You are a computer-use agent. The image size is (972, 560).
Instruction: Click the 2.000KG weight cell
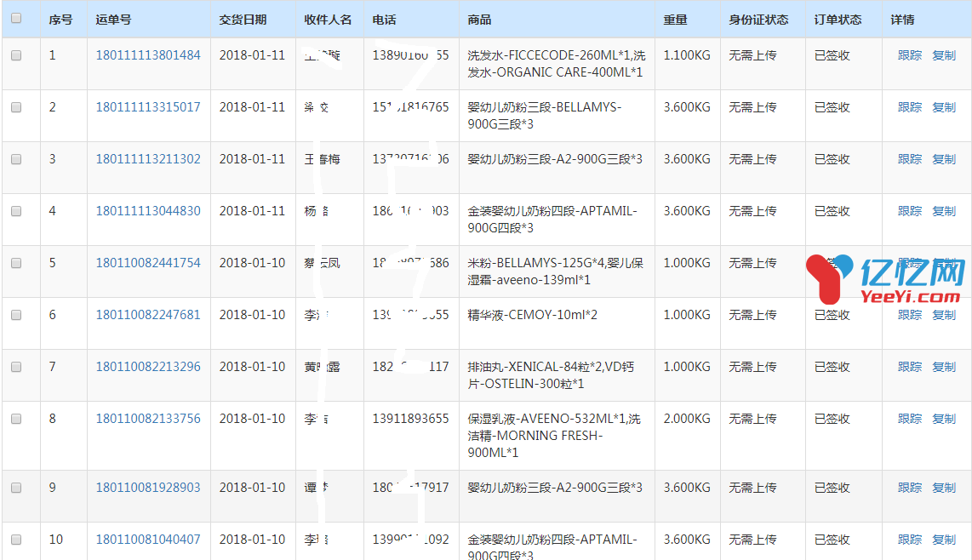pyautogui.click(x=687, y=419)
